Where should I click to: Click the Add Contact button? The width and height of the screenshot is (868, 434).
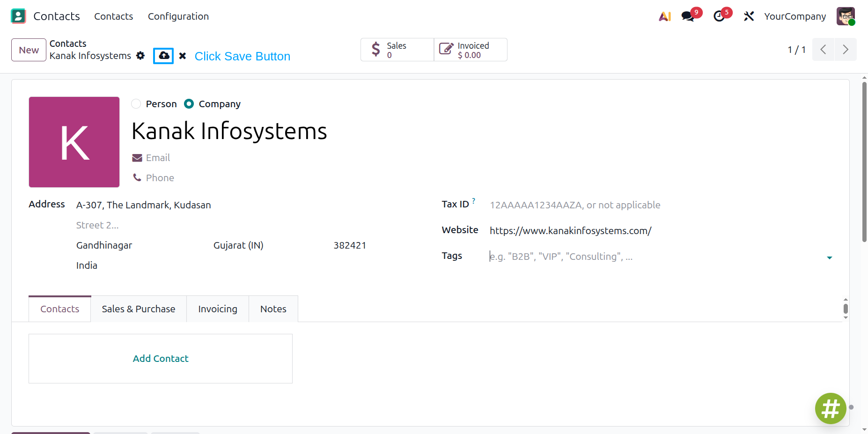161,359
